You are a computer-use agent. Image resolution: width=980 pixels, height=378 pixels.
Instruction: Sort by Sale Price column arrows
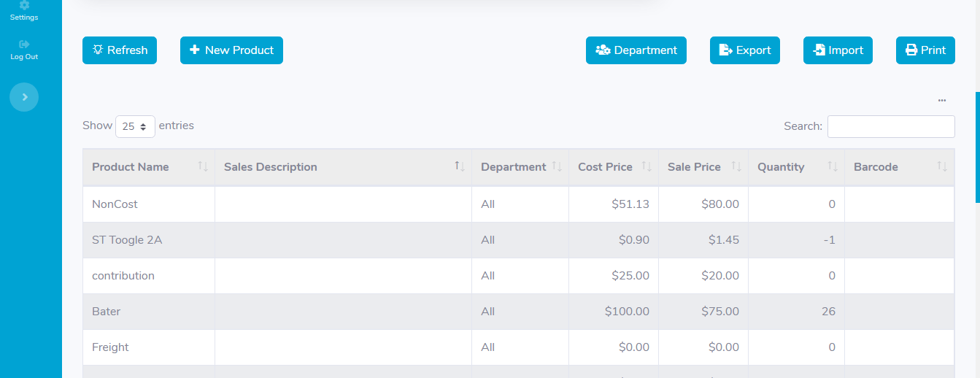tap(736, 166)
